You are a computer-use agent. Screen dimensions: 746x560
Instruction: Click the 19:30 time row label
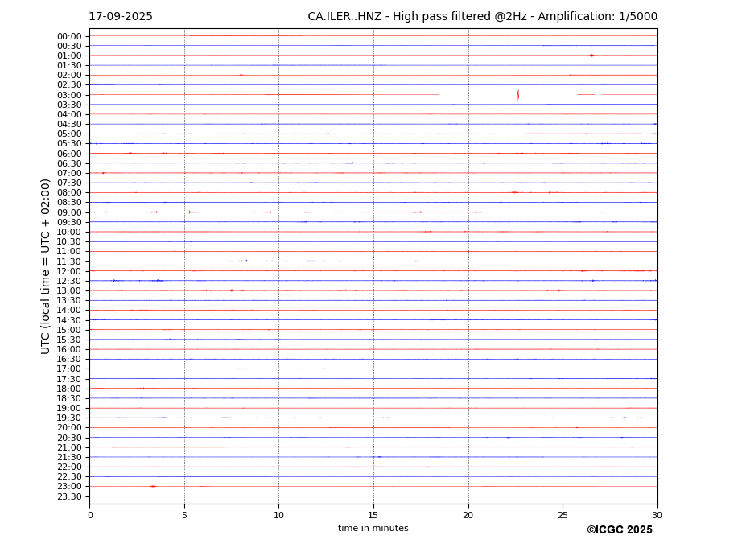pos(69,418)
